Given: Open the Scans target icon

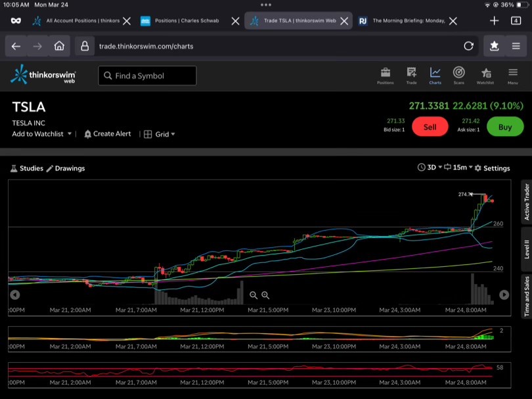Looking at the screenshot, I should tap(458, 76).
